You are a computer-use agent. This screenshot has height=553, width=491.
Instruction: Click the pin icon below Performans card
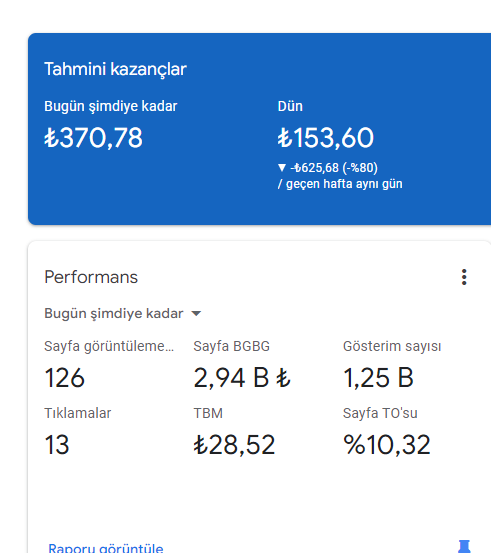click(x=464, y=547)
